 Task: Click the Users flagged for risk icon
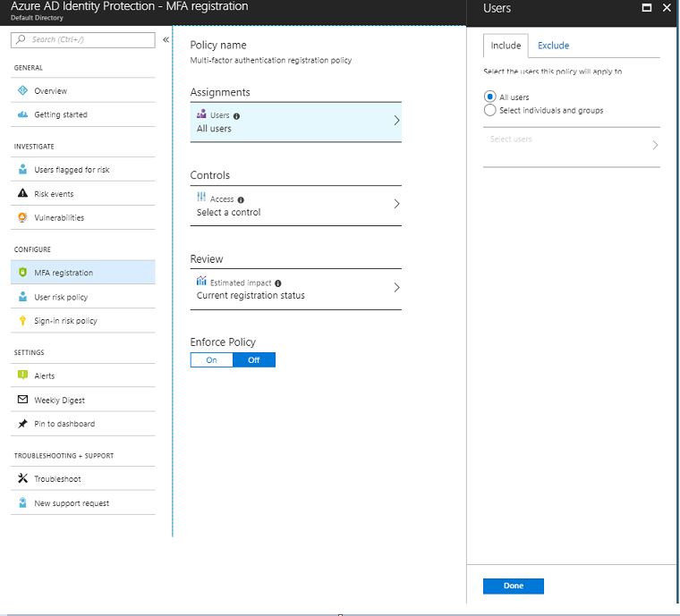pos(22,169)
